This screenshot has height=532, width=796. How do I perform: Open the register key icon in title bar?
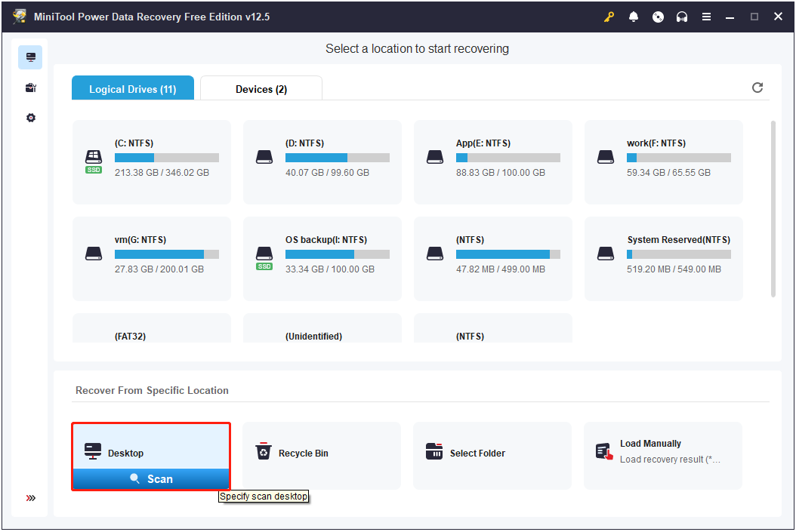(x=609, y=17)
